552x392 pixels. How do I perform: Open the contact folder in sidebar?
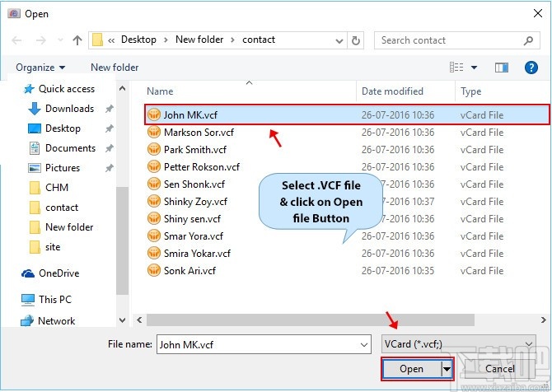coord(54,208)
